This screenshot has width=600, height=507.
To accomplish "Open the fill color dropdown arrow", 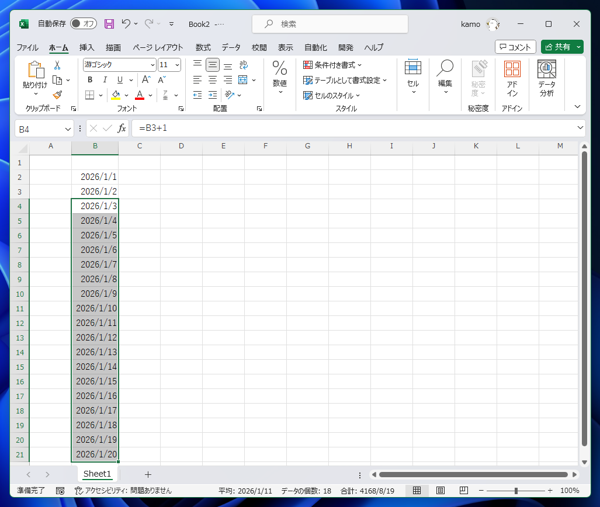I will coord(126,95).
